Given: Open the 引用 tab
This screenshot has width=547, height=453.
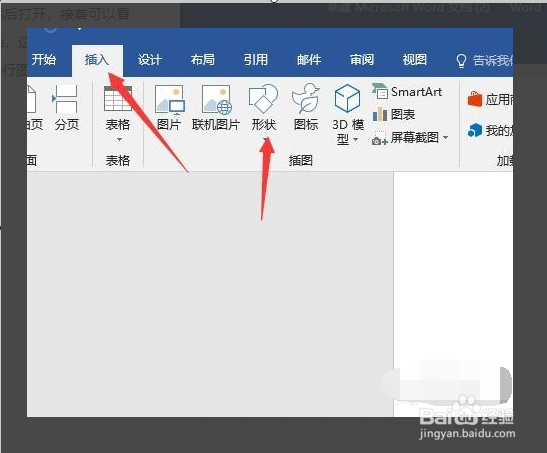Looking at the screenshot, I should (x=256, y=60).
